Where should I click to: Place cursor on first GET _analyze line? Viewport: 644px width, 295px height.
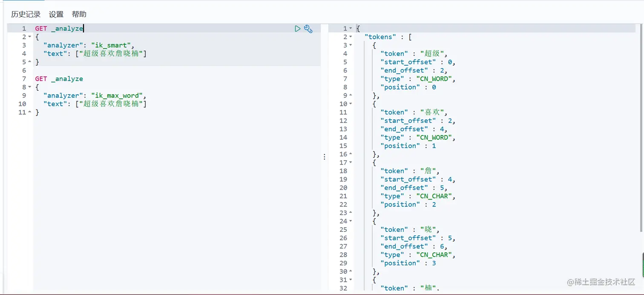(59, 29)
